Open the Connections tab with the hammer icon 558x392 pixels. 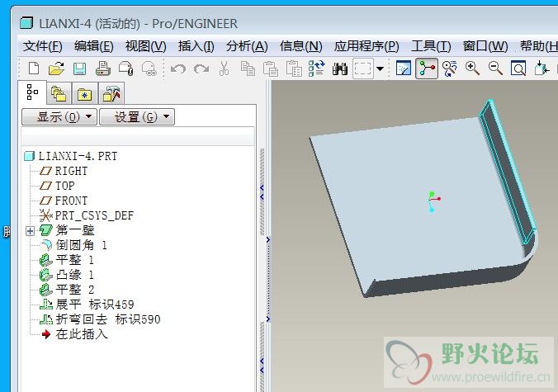tap(111, 93)
